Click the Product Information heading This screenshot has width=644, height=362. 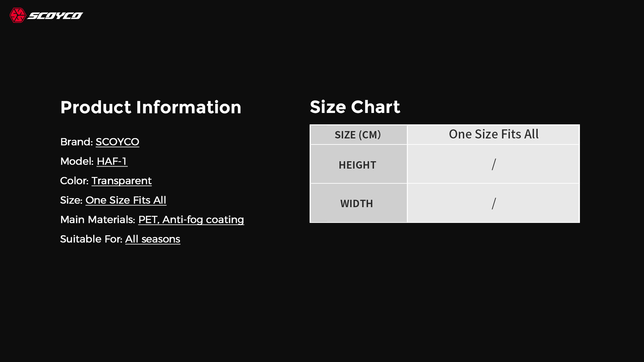151,107
